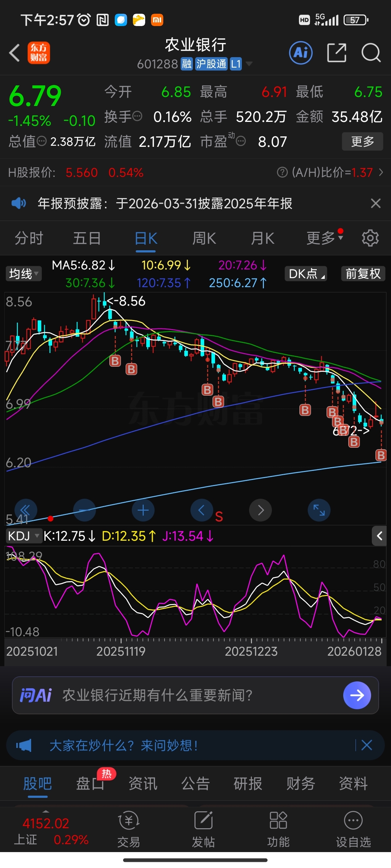Jump to earliest with double-left arrow
391x868 pixels.
click(x=25, y=510)
